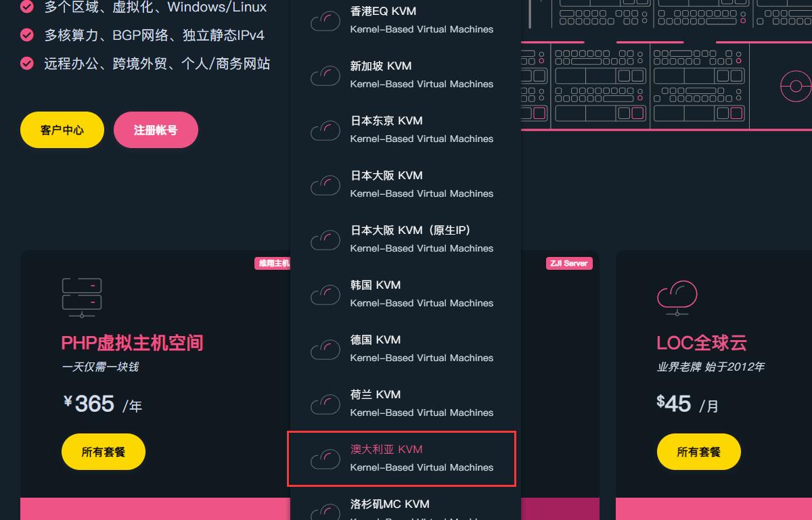
Task: Click the ZJI Server badge
Action: 569,263
